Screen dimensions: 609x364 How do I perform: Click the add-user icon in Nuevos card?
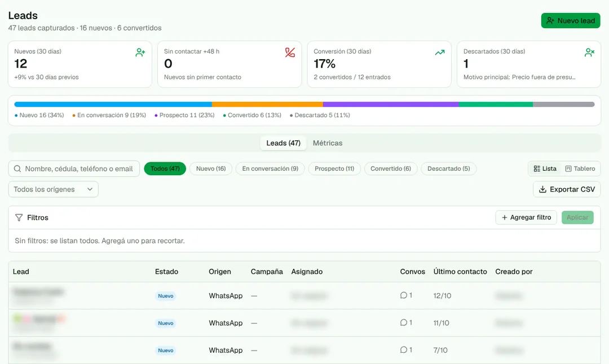coord(140,52)
